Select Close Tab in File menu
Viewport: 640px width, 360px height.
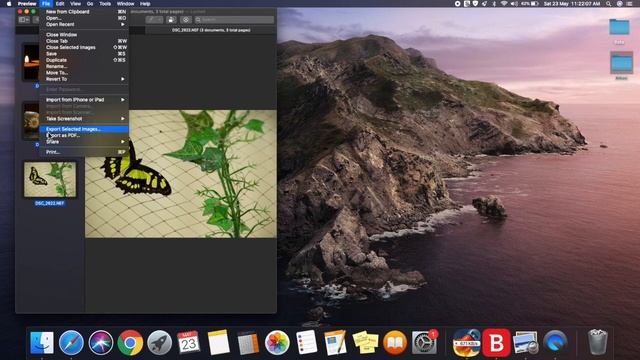tap(84, 41)
